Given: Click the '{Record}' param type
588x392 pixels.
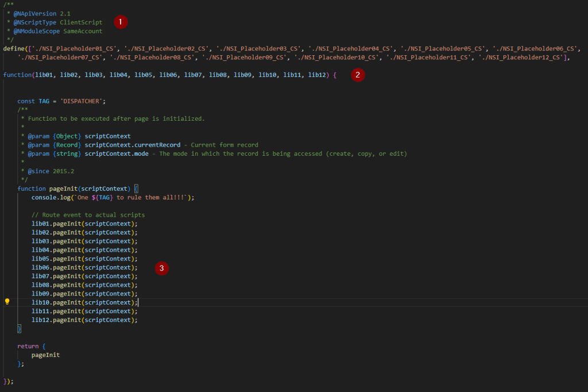Looking at the screenshot, I should pyautogui.click(x=67, y=145).
